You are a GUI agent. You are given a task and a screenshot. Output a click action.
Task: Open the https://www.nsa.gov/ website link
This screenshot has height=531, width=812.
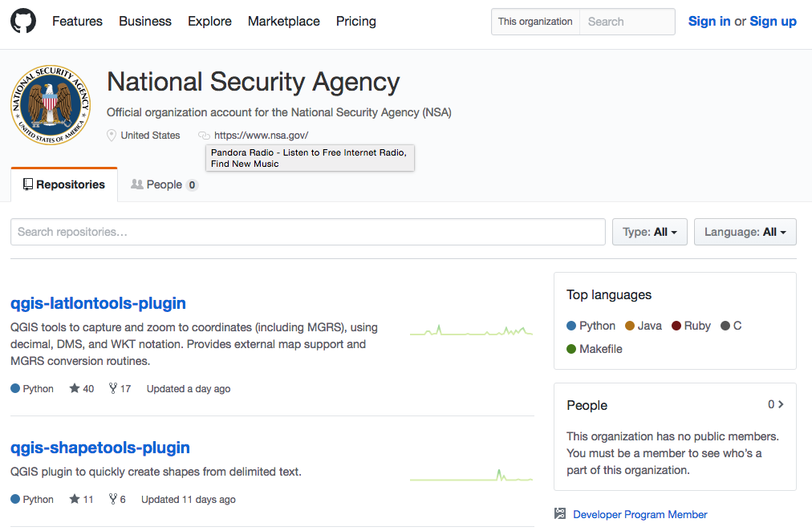point(261,136)
